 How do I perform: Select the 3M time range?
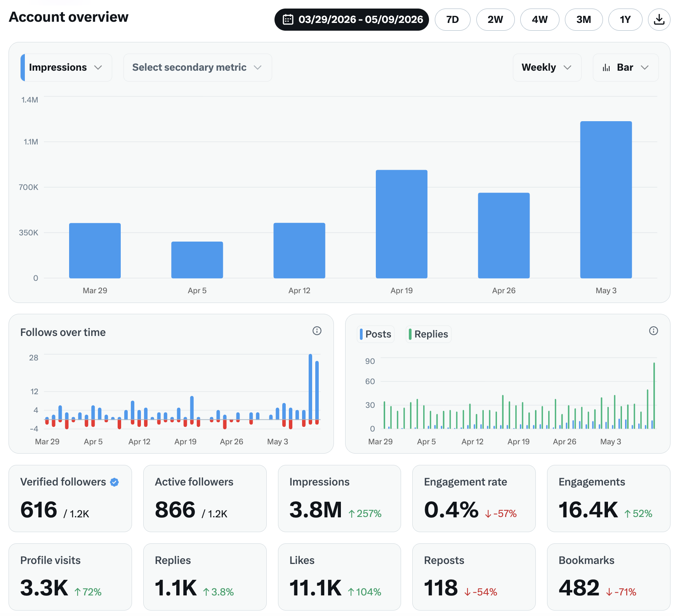[x=584, y=19]
